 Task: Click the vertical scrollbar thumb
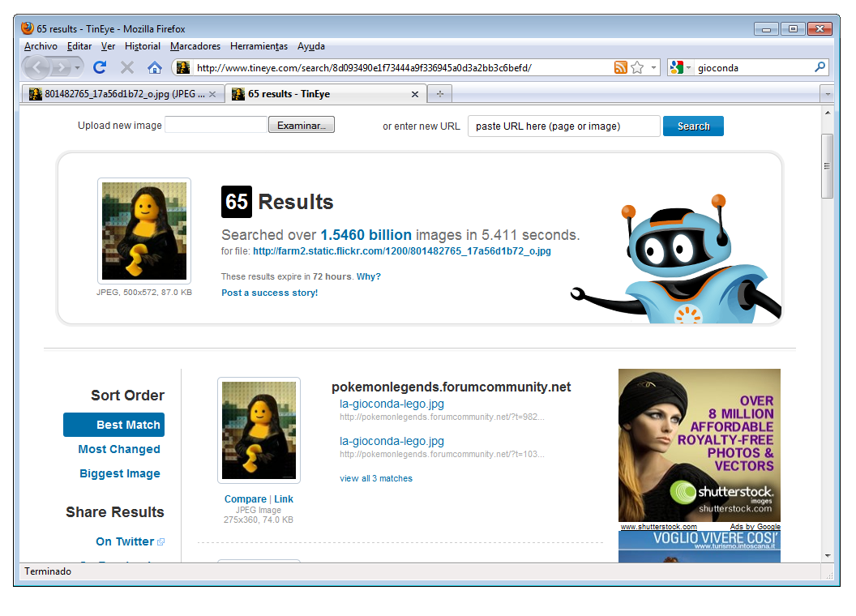click(x=828, y=166)
